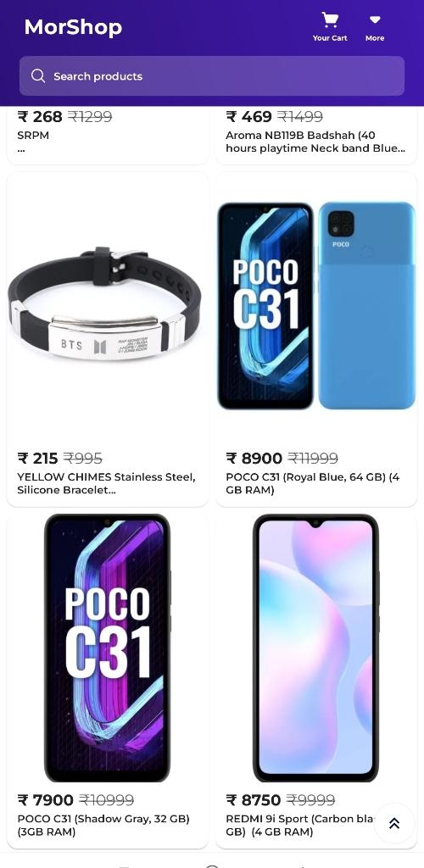This screenshot has height=868, width=424.
Task: Tap the ₹ 215 bracelet price
Action: [37, 459]
